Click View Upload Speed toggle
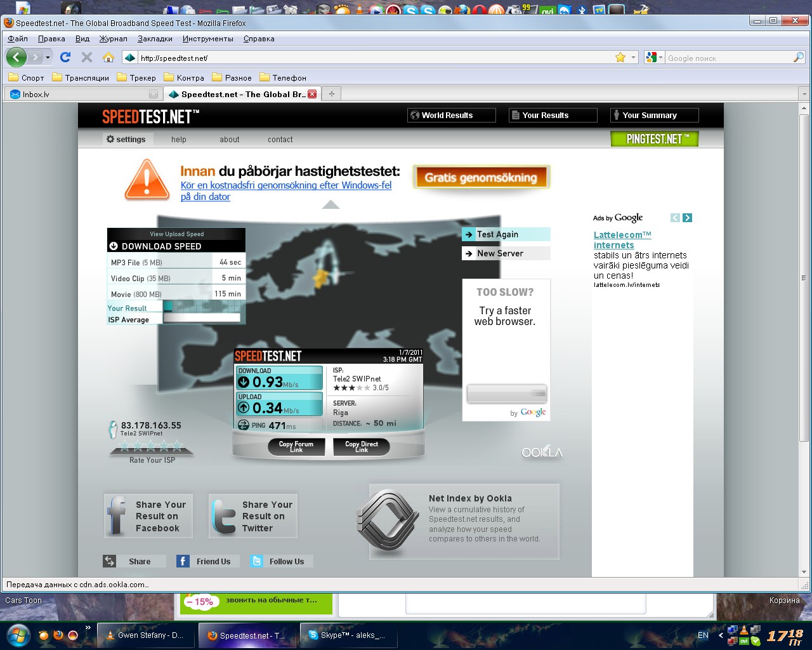 click(176, 234)
